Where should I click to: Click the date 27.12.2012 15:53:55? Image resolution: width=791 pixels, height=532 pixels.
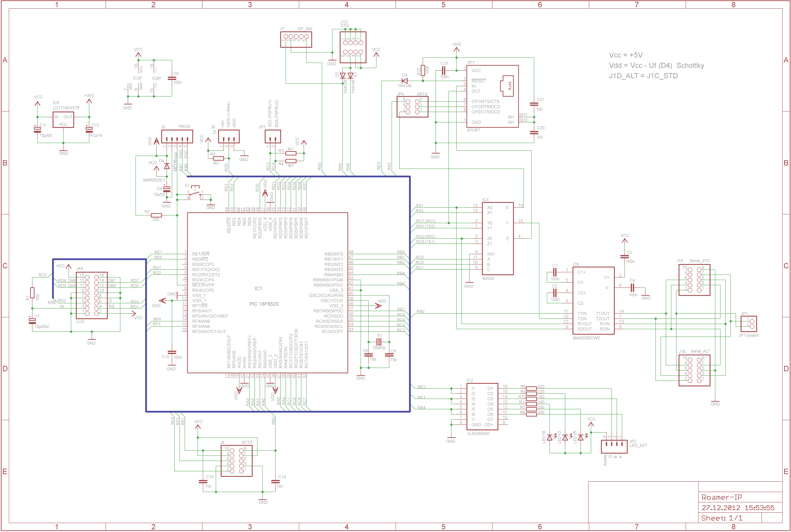coord(738,508)
